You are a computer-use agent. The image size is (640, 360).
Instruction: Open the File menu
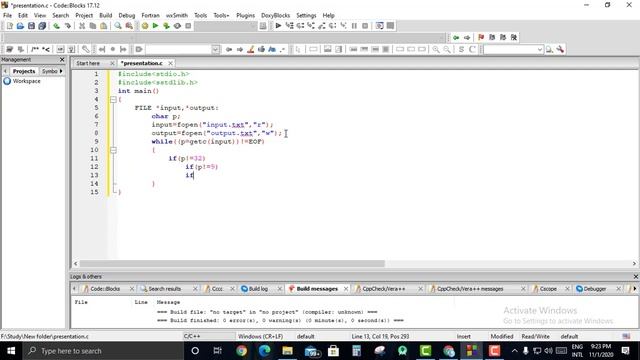[7, 15]
